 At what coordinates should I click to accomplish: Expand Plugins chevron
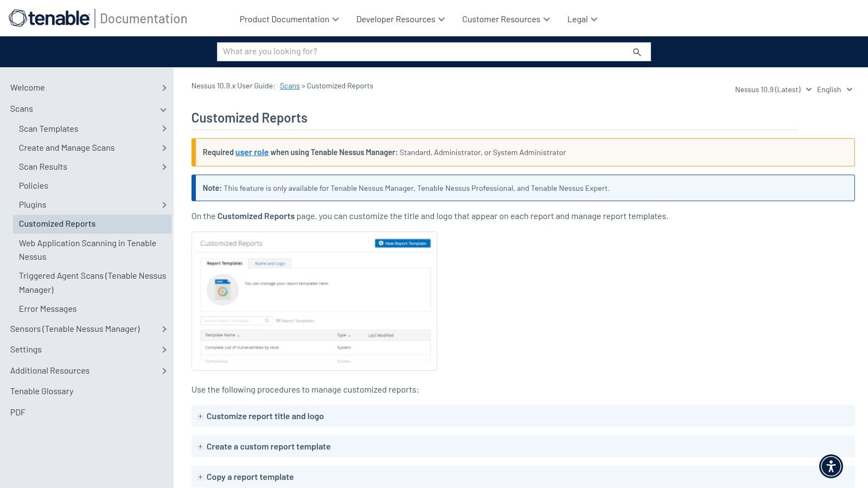(x=164, y=205)
